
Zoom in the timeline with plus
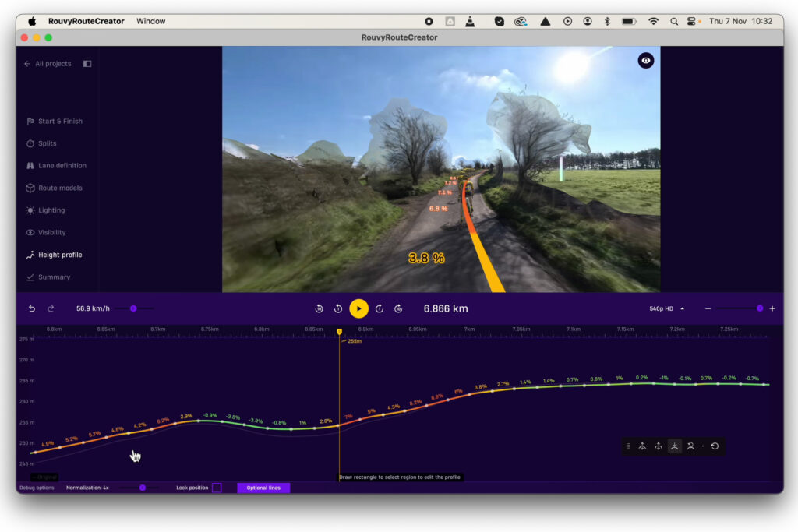coord(772,308)
